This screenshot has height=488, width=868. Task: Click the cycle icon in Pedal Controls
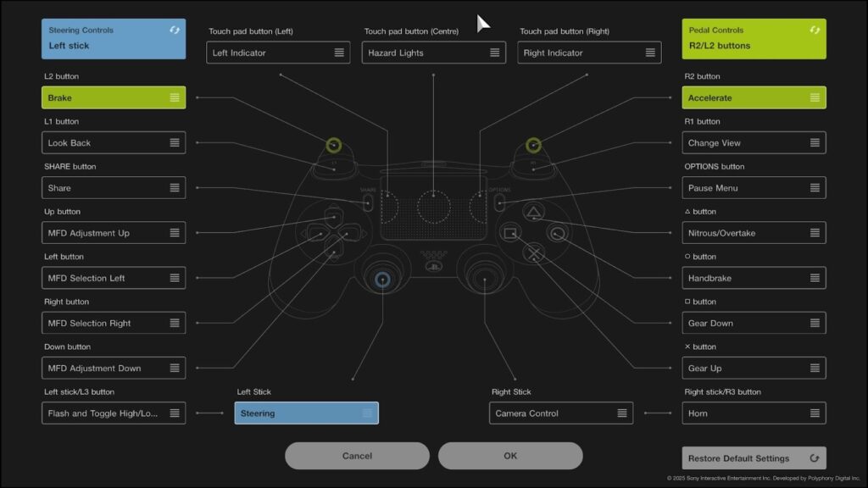[x=815, y=30]
